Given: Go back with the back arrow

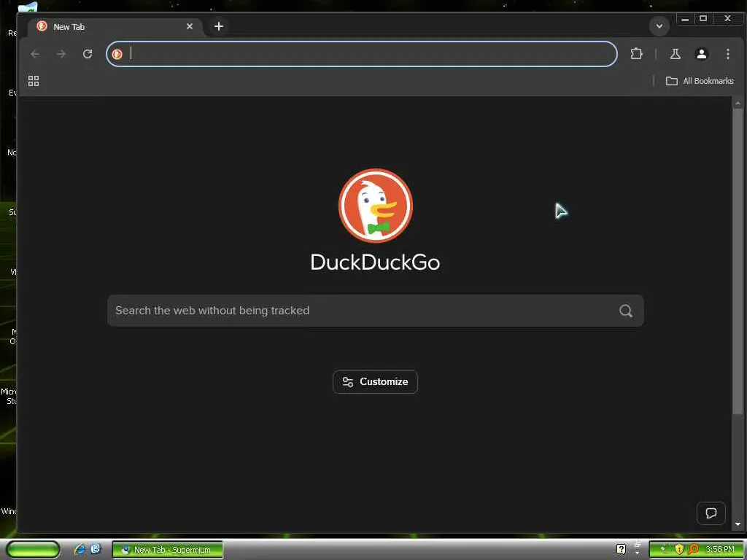Looking at the screenshot, I should coord(35,54).
